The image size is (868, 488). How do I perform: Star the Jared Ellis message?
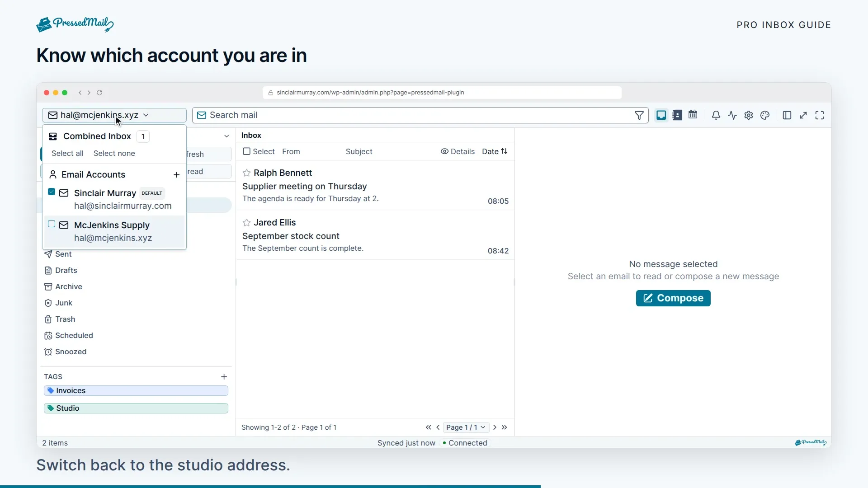click(246, 223)
